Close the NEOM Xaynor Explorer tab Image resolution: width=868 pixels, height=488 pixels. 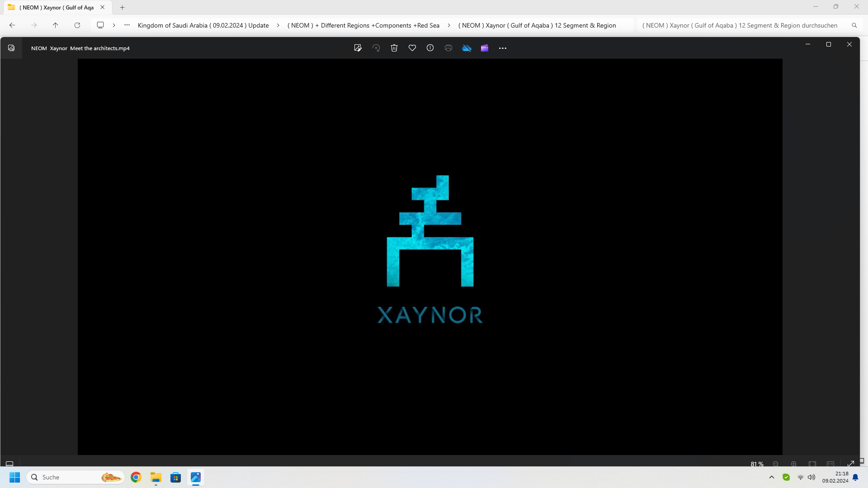[103, 7]
